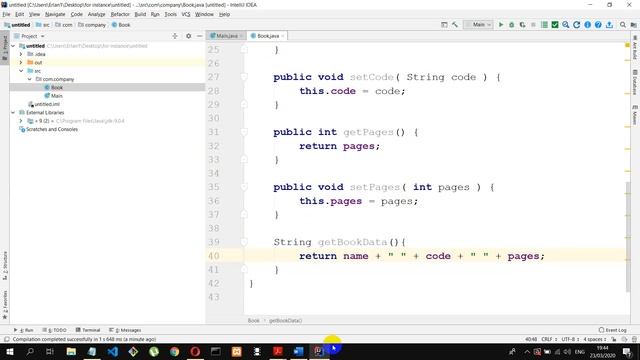640x360 pixels.
Task: Open Word from the taskbar
Action: pos(298,351)
